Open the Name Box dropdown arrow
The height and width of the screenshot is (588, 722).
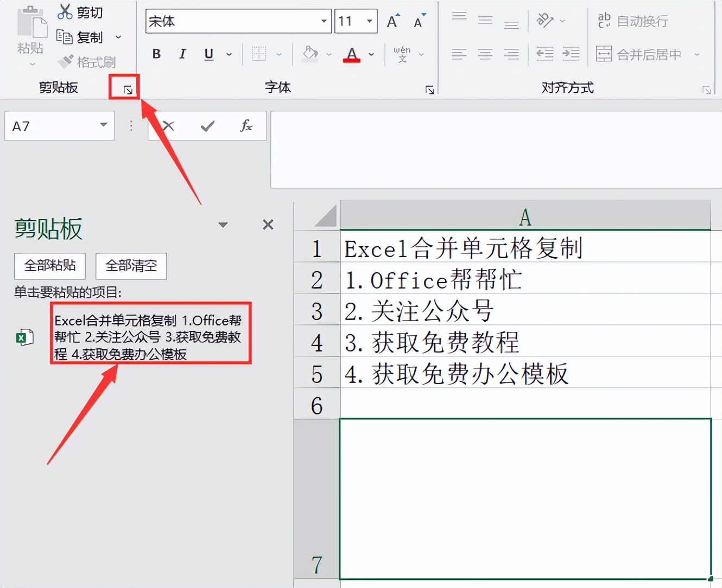coord(103,125)
